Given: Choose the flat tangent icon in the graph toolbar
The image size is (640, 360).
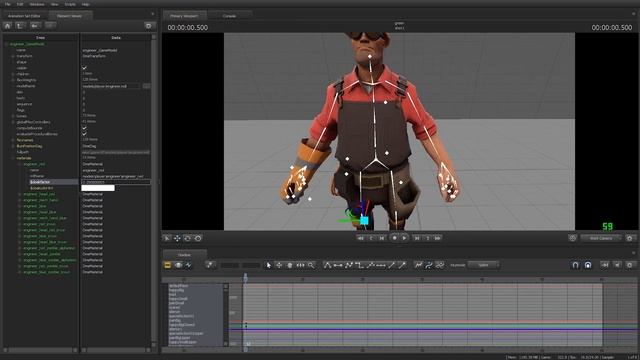Looking at the screenshot, I should 338,265.
